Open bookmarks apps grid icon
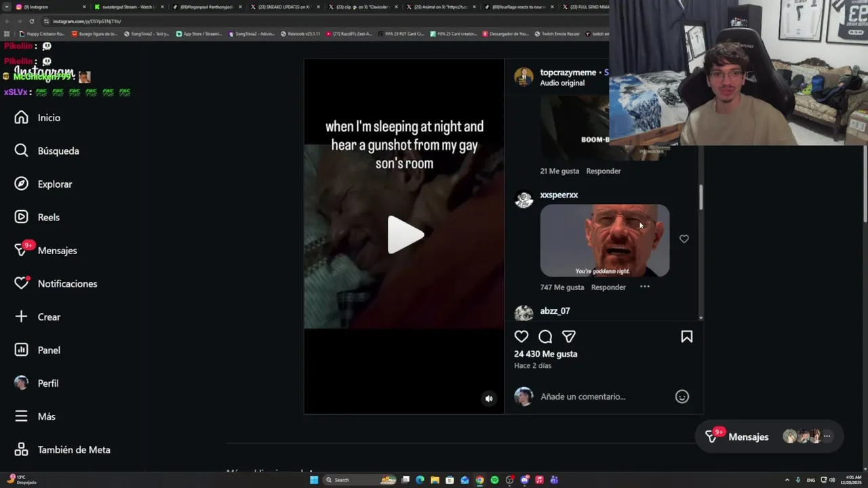 7,34
